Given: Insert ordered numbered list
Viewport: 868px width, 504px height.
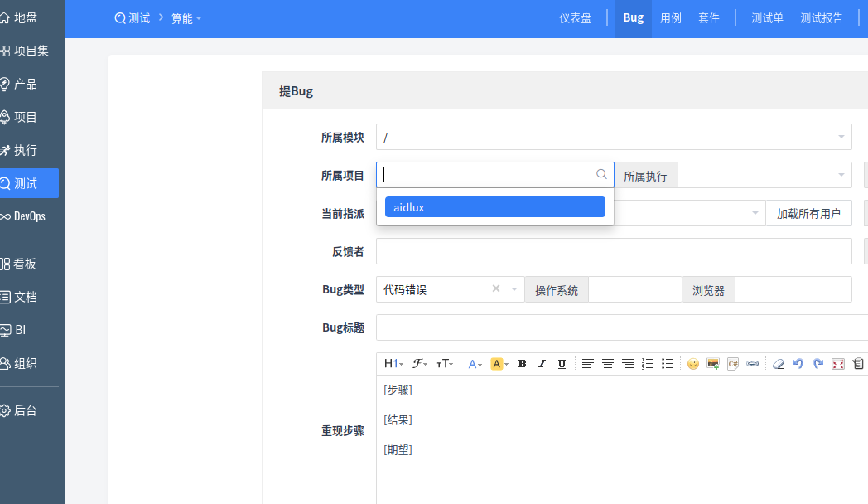Looking at the screenshot, I should coord(648,364).
